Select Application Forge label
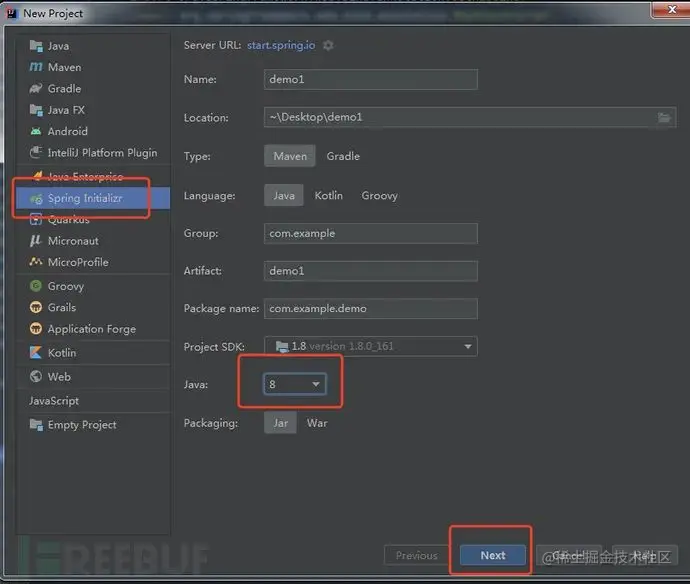The image size is (690, 584). point(92,329)
